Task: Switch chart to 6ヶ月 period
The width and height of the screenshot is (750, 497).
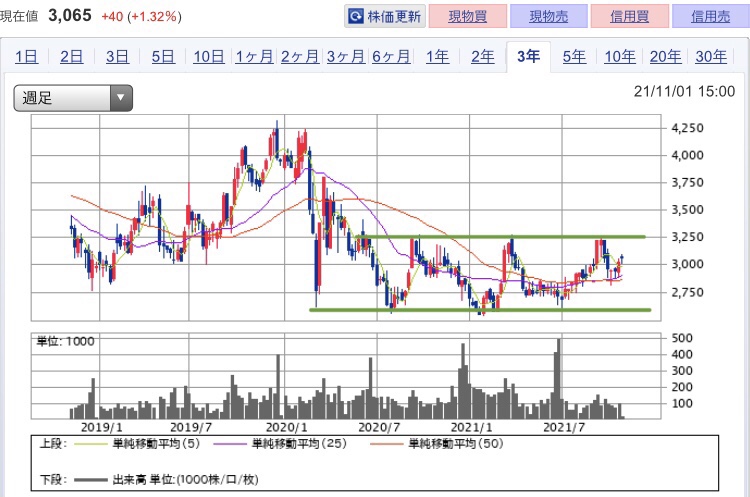Action: pyautogui.click(x=391, y=57)
